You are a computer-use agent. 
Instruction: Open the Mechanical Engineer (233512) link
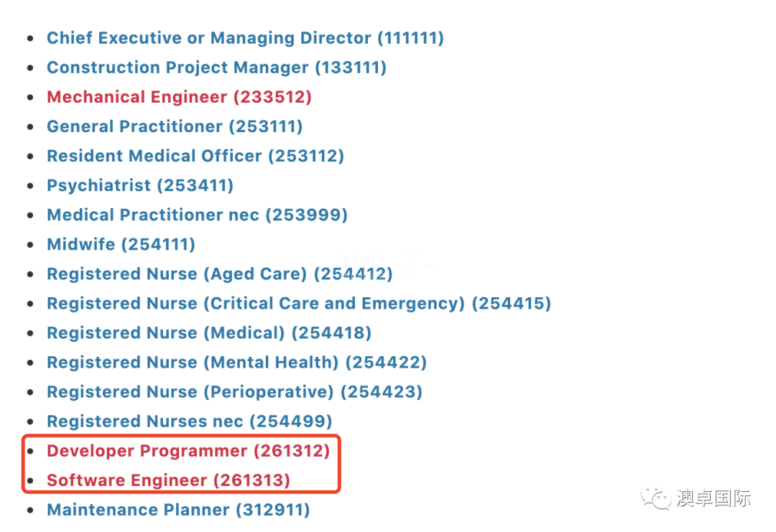click(x=179, y=97)
